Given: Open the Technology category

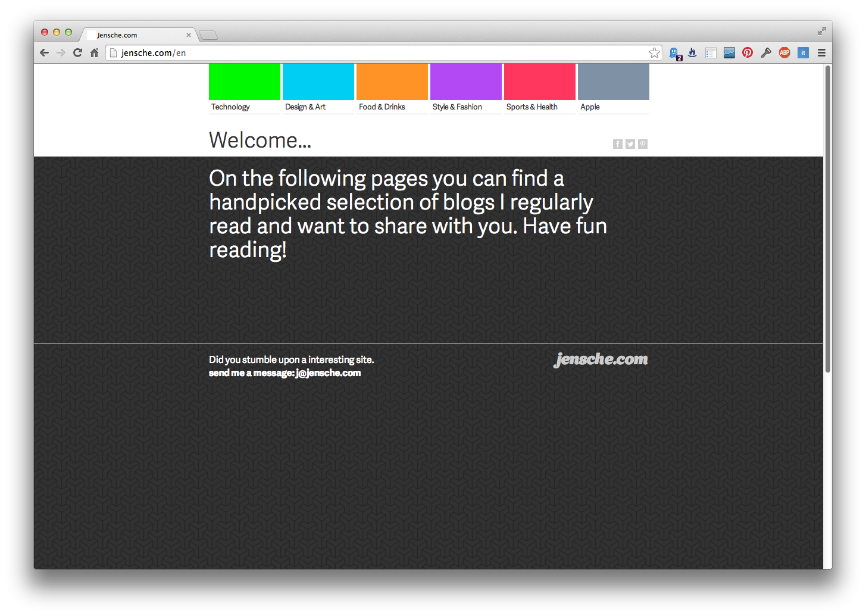Looking at the screenshot, I should click(230, 107).
